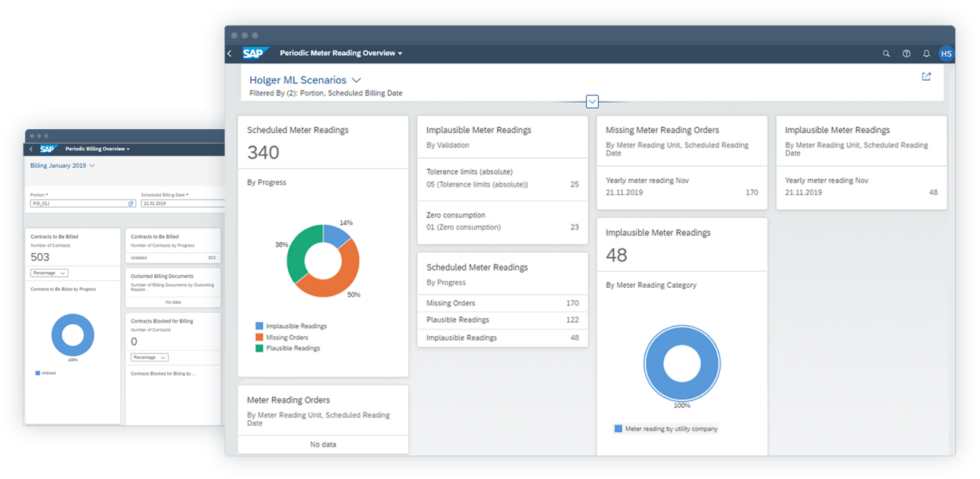Open the Periodic Billing Overview title menu
980x479 pixels.
[x=98, y=150]
